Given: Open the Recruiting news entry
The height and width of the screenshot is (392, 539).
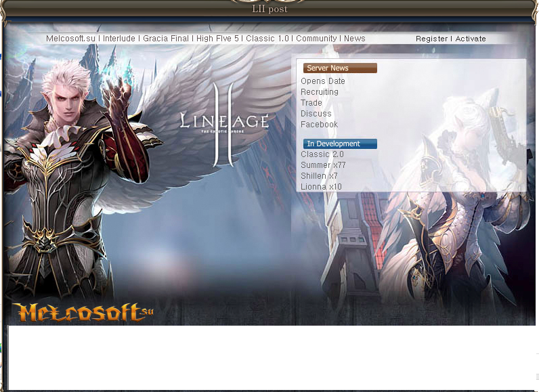Looking at the screenshot, I should point(320,92).
